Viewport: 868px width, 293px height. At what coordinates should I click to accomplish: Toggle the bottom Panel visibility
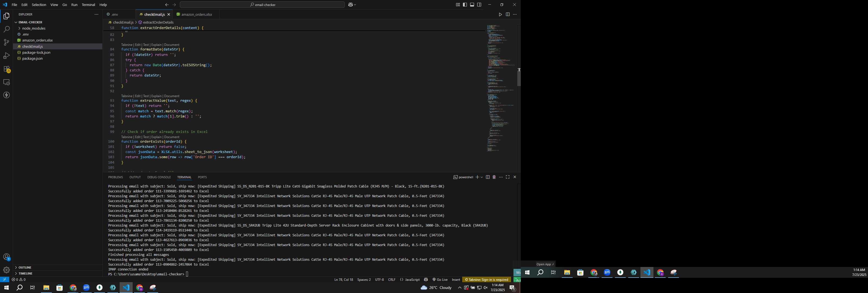coord(472,5)
